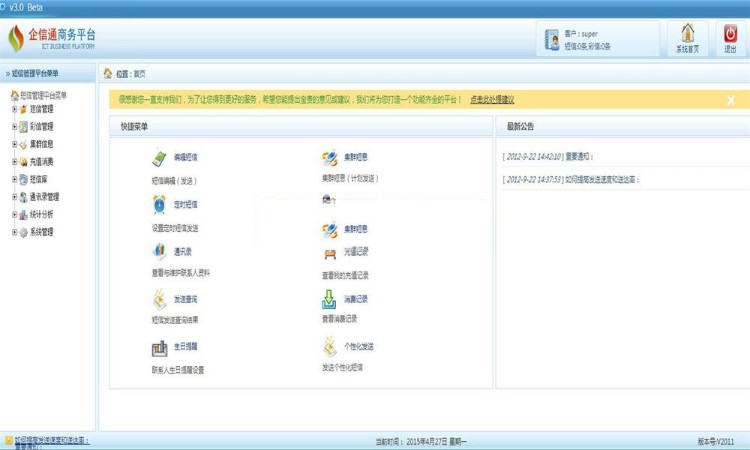Expand the 统计分析 tree node

[x=14, y=214]
